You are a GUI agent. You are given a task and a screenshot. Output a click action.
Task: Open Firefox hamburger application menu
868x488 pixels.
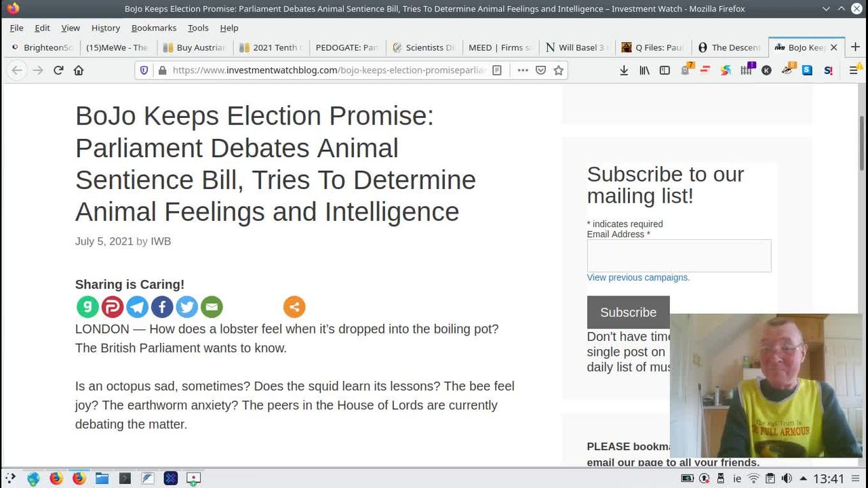click(x=854, y=70)
